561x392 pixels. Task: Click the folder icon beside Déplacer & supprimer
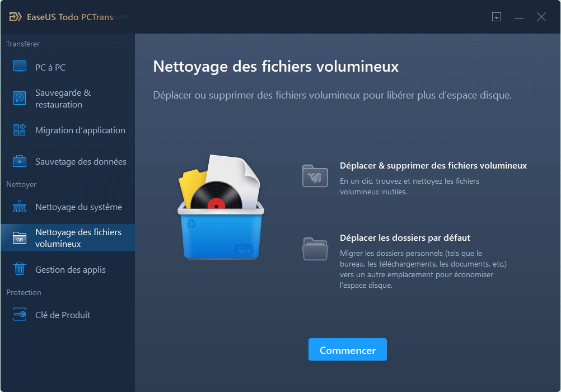coord(315,176)
